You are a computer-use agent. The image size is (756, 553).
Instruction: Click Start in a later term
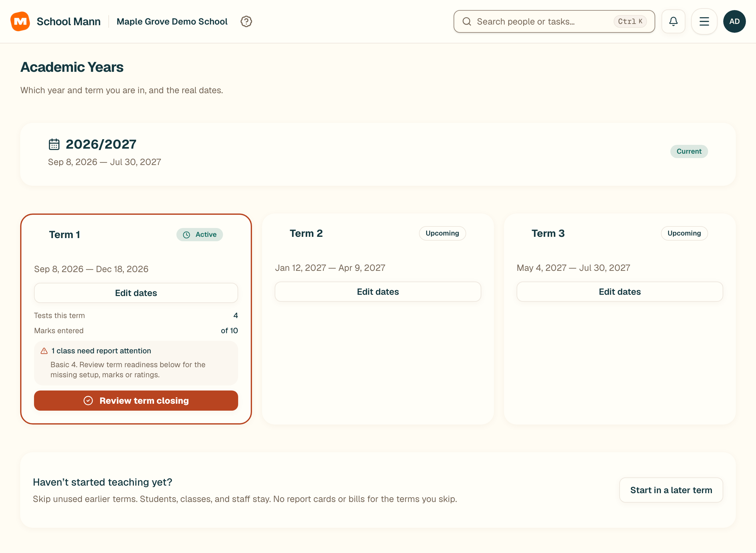click(671, 490)
